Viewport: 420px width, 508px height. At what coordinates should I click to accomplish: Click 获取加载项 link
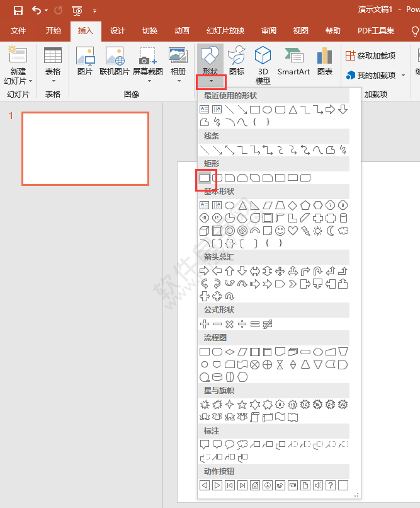(x=370, y=55)
